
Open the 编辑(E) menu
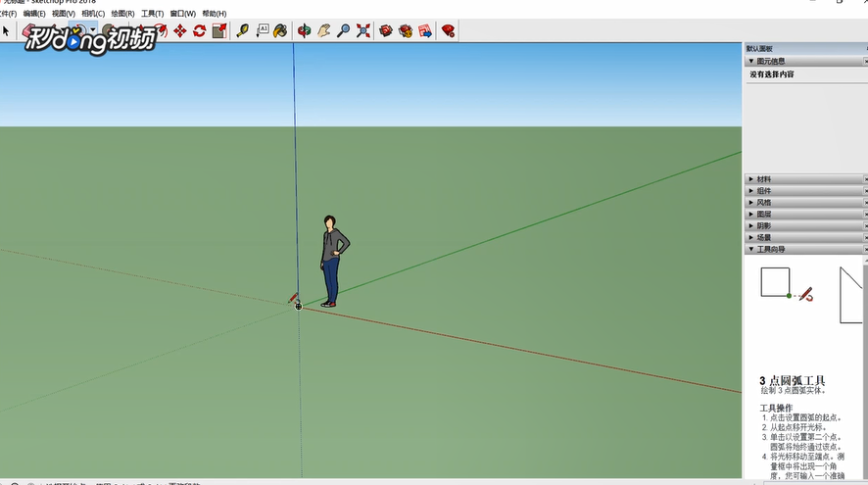coord(34,14)
